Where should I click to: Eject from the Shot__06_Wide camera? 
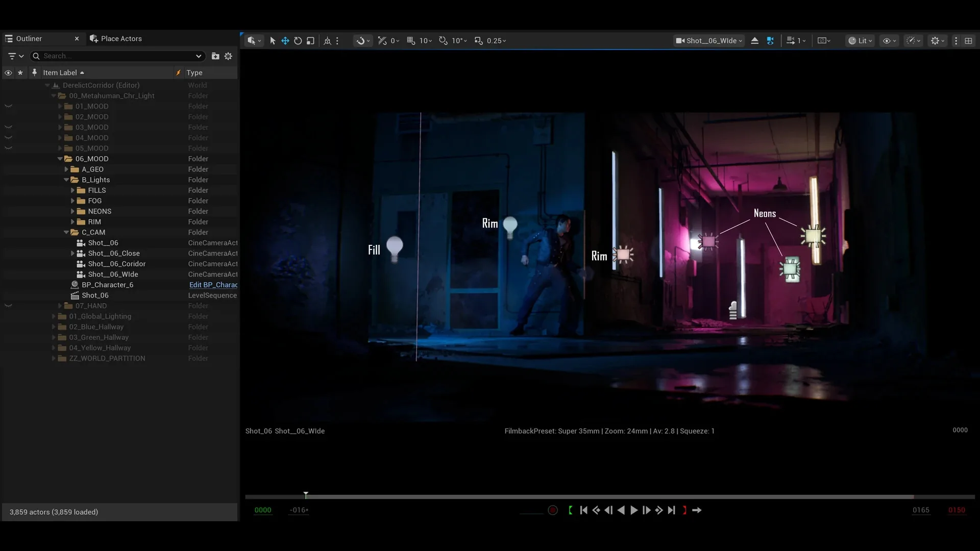[x=754, y=41]
